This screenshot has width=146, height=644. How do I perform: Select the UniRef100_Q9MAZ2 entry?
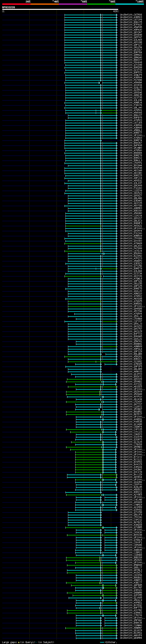(131, 55)
